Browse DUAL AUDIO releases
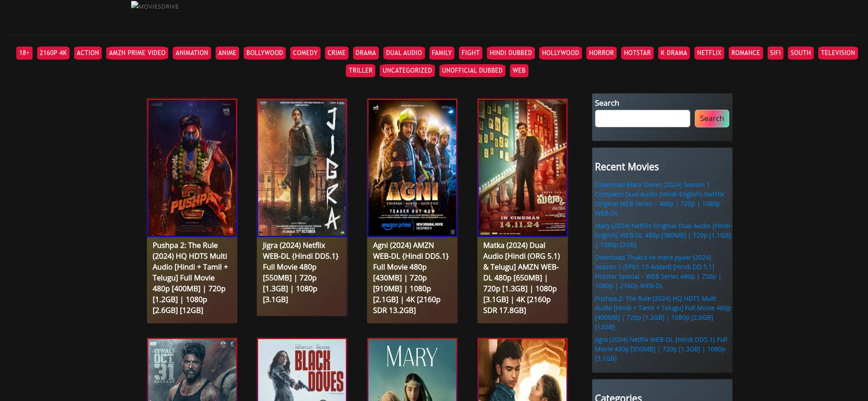 404,53
